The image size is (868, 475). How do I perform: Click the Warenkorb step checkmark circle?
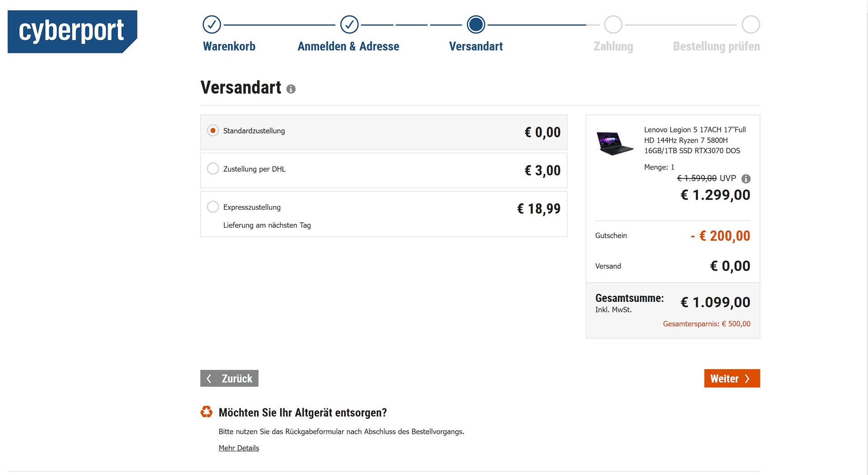[x=212, y=24]
